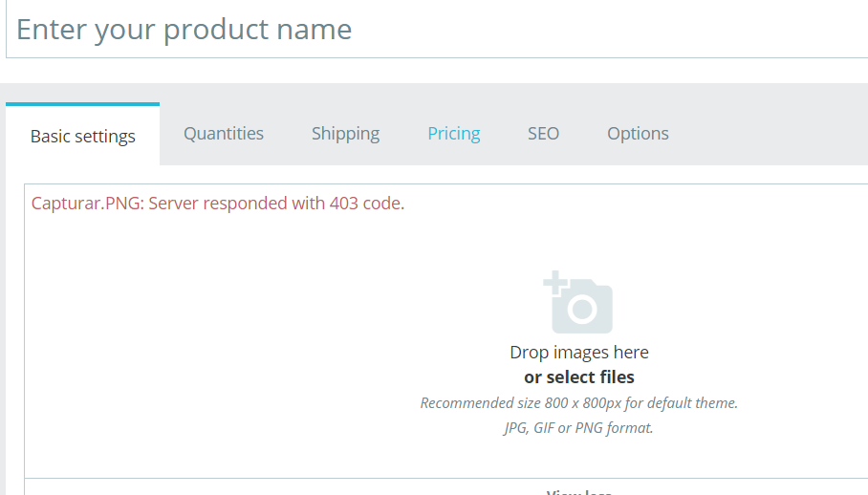Click the 'JPG, GIF or PNG format' note

(x=579, y=427)
